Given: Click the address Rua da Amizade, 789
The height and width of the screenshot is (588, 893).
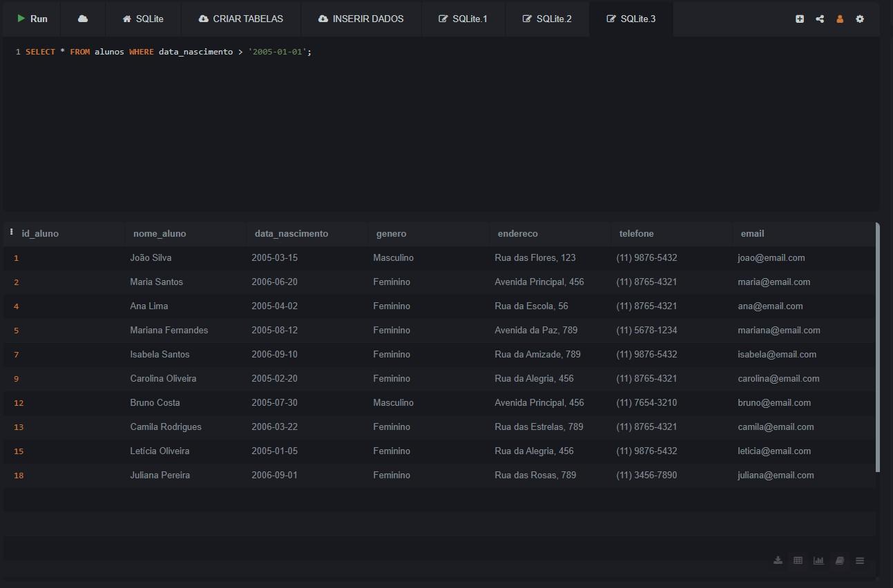Looking at the screenshot, I should (x=537, y=354).
